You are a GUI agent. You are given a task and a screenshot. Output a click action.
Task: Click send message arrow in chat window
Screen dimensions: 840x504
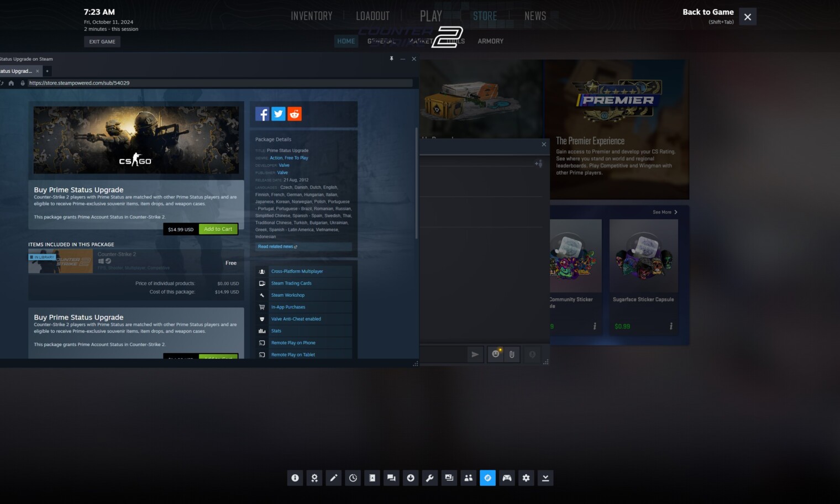[x=475, y=354]
